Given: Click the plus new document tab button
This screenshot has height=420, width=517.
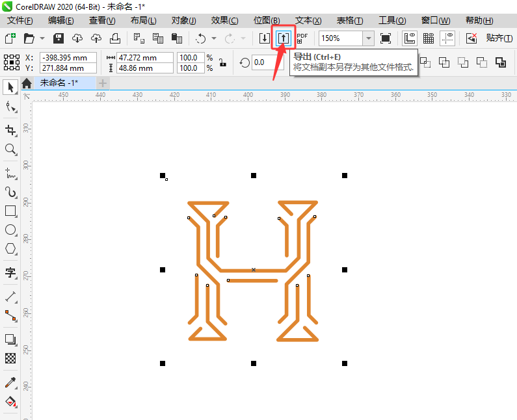Looking at the screenshot, I should tap(103, 83).
